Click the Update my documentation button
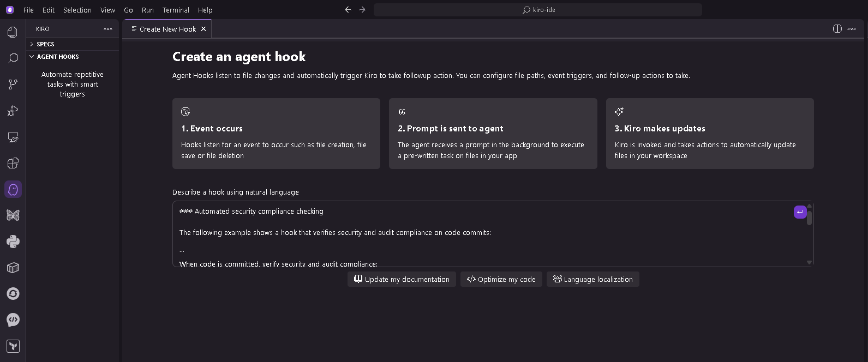868x362 pixels. click(x=402, y=279)
